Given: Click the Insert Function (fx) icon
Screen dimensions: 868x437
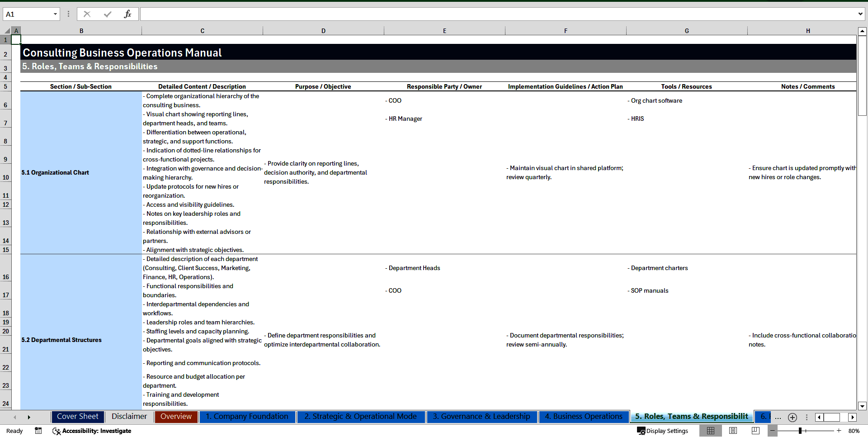Looking at the screenshot, I should (128, 14).
